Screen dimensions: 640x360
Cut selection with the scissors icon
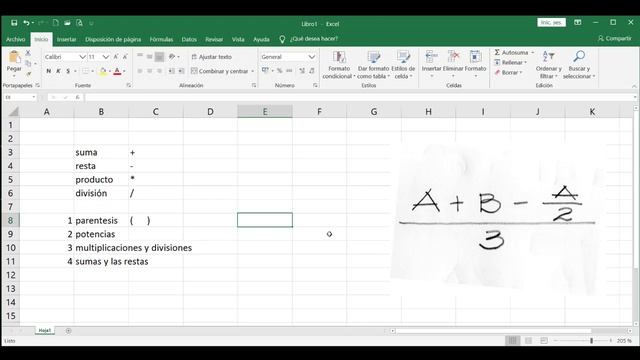point(28,53)
